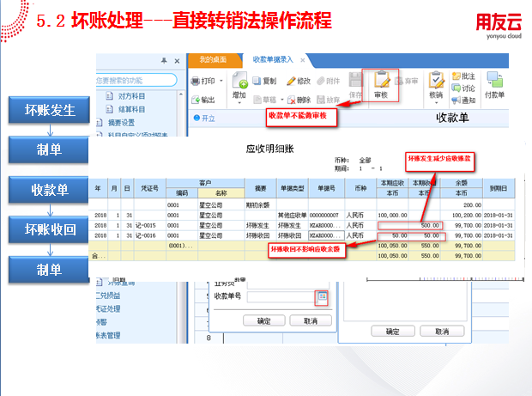
Task: Click the 批注 annotation icon
Action: (x=456, y=76)
